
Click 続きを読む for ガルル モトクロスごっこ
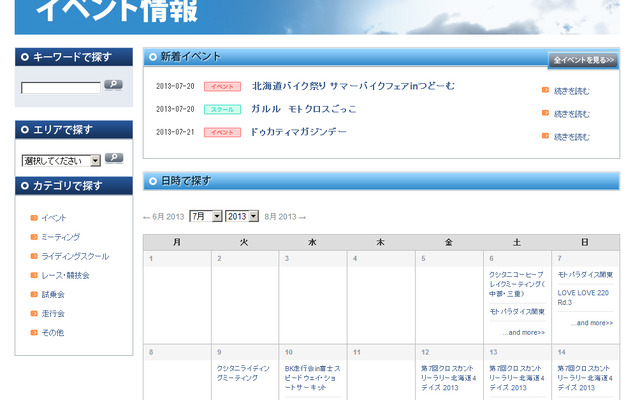pyautogui.click(x=571, y=114)
